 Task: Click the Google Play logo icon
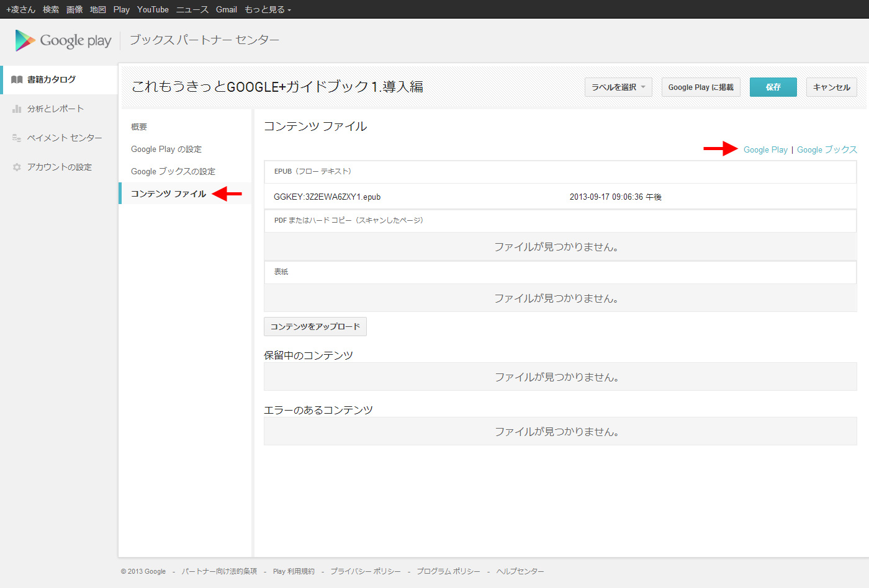click(x=25, y=40)
